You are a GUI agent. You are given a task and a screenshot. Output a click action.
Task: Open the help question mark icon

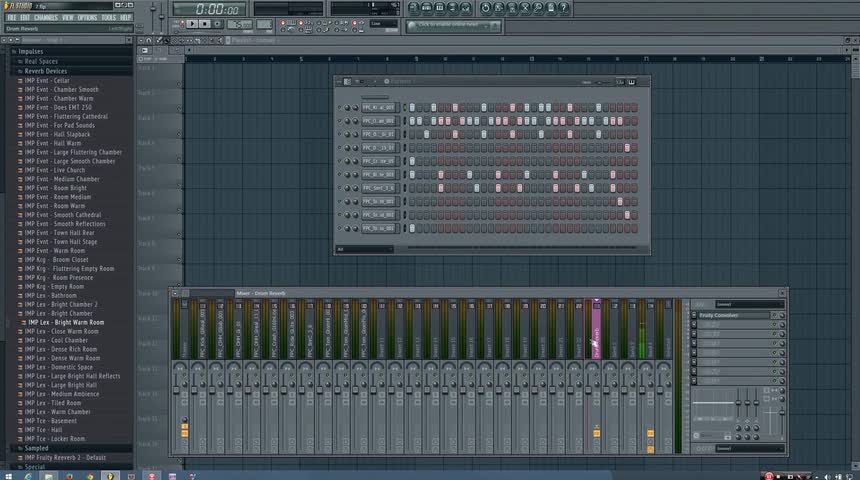[563, 8]
